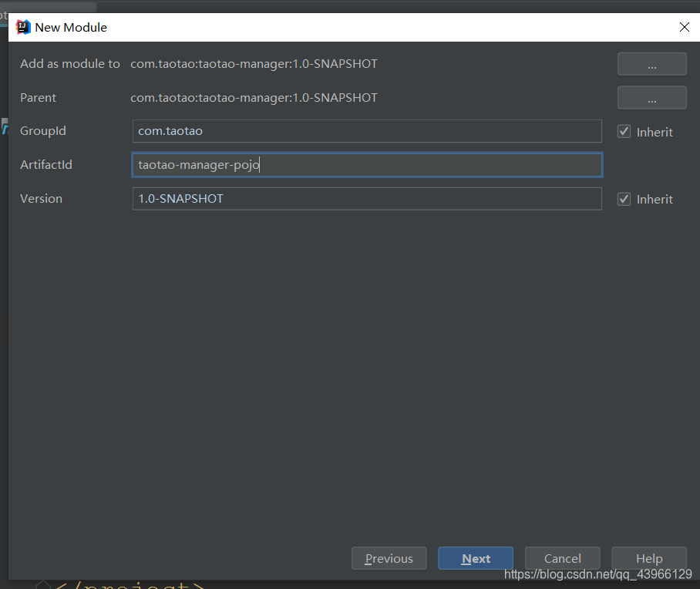
Task: Click the New Module title text
Action: point(71,28)
